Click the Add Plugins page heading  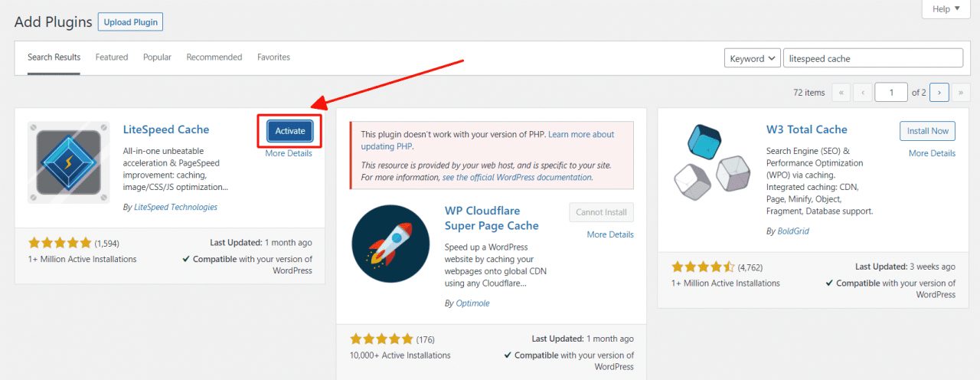click(x=54, y=21)
